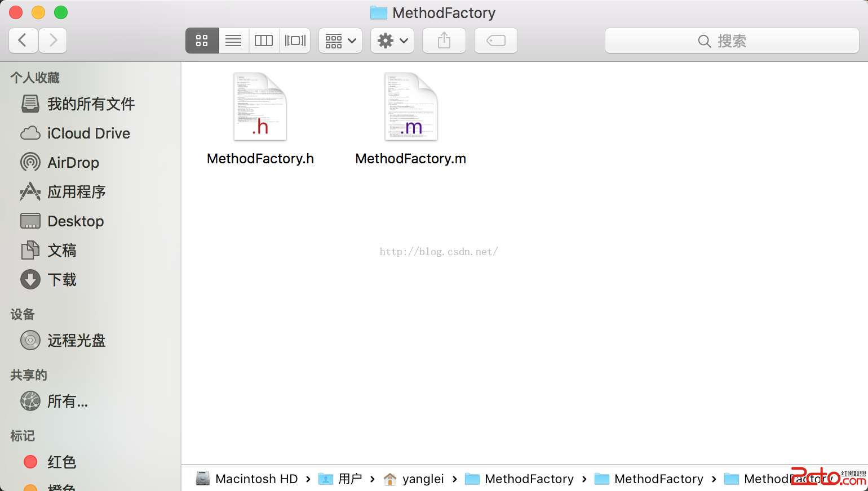The width and height of the screenshot is (868, 491).
Task: Open the gear action menu
Action: click(392, 41)
